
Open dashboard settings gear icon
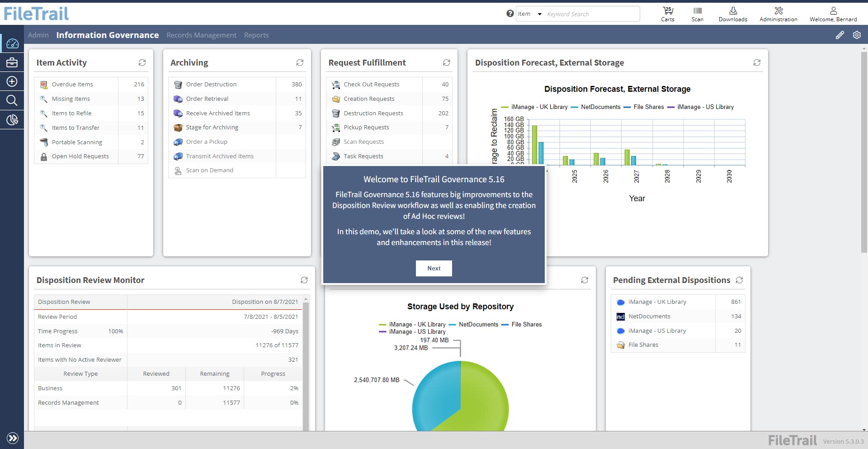coord(857,35)
